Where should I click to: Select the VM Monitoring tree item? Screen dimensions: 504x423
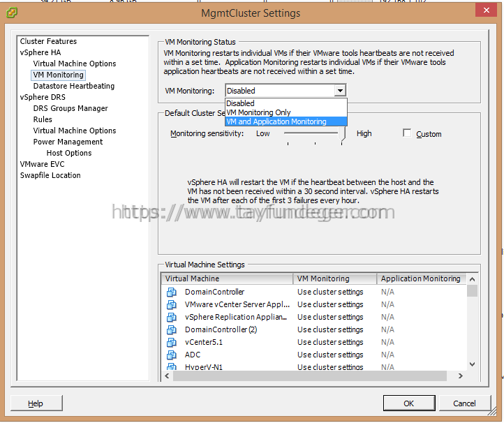[x=58, y=75]
